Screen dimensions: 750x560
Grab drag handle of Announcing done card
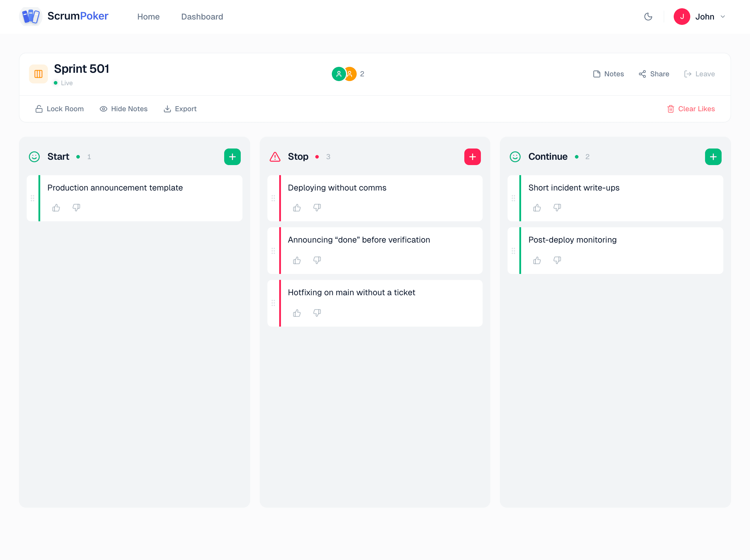[273, 251]
